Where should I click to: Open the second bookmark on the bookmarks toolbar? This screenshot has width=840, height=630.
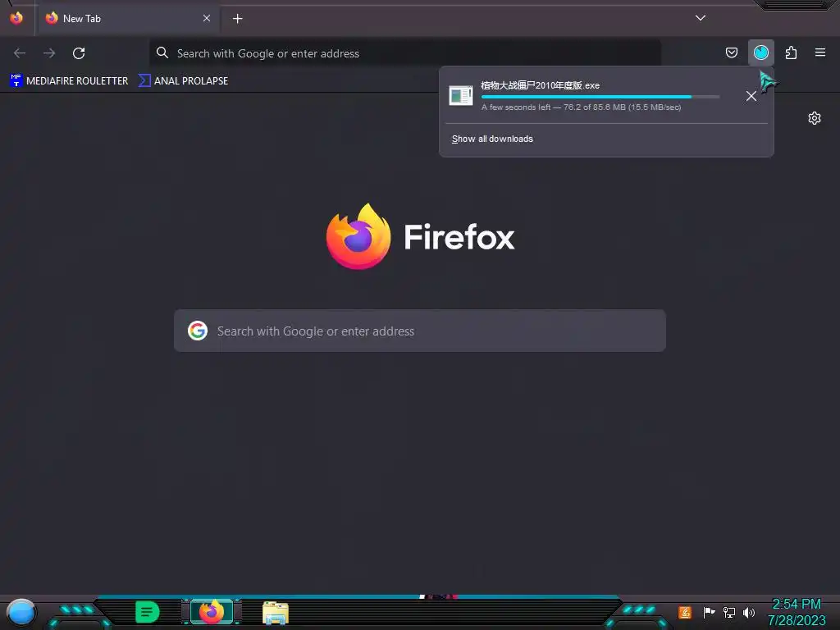[x=183, y=81]
